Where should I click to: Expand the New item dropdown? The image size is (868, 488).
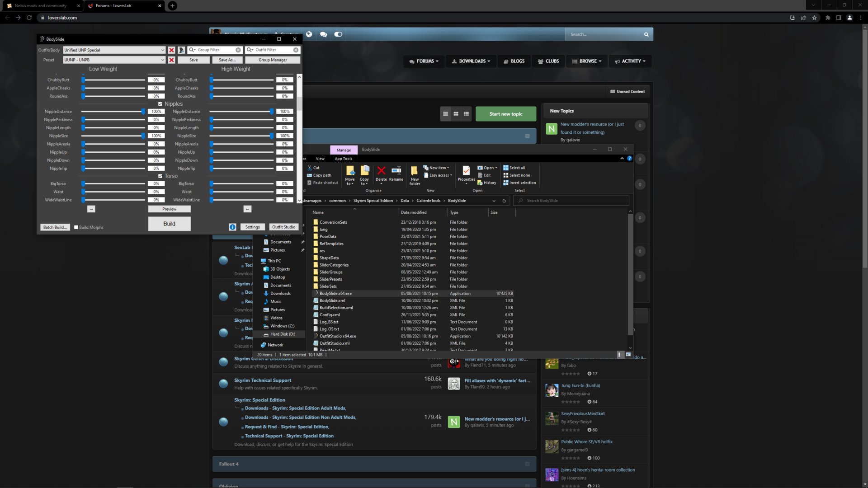(436, 168)
